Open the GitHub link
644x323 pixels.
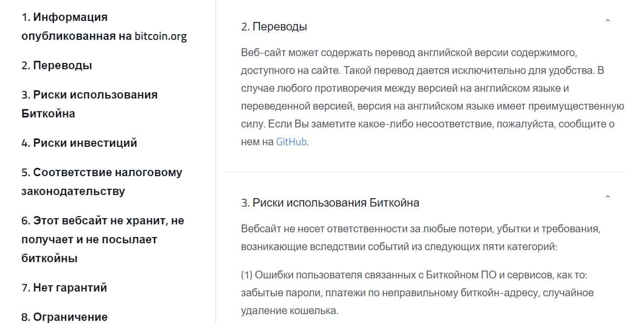(291, 142)
